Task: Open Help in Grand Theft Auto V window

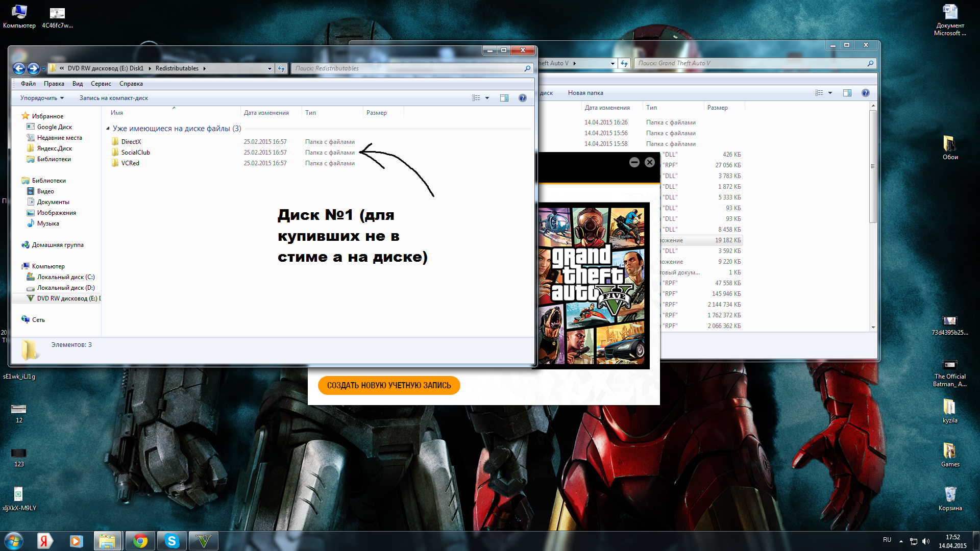Action: [x=865, y=93]
